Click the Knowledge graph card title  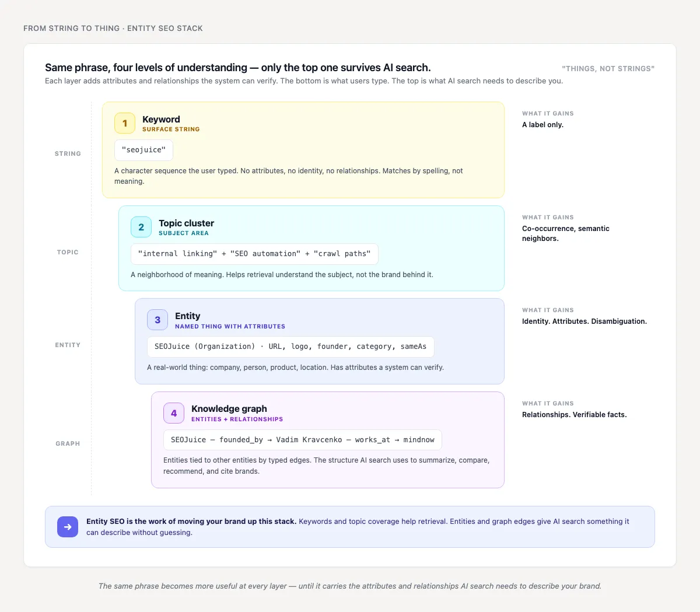click(x=229, y=408)
